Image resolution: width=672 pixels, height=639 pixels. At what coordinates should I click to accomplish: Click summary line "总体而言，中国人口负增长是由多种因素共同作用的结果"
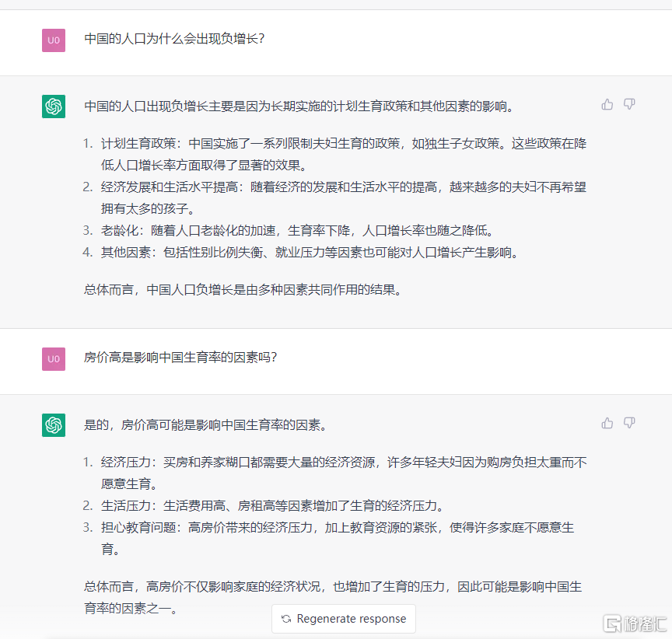(x=243, y=290)
